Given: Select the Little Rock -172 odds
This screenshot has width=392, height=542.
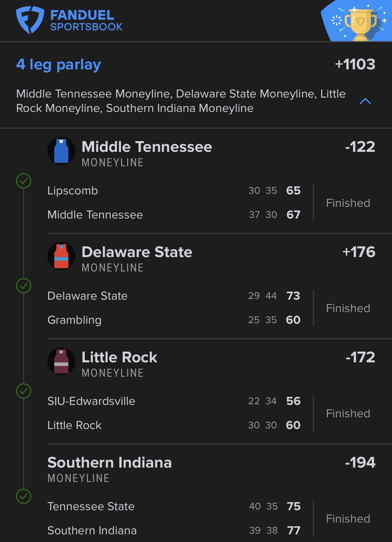Looking at the screenshot, I should click(361, 357).
